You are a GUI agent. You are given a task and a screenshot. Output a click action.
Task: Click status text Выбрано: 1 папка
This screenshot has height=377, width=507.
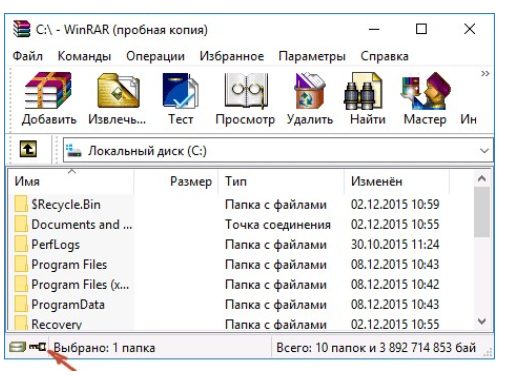pyautogui.click(x=104, y=348)
